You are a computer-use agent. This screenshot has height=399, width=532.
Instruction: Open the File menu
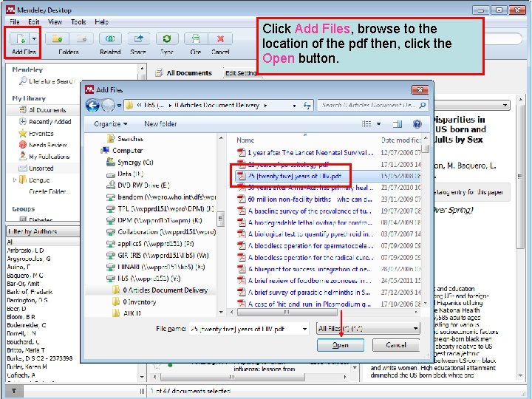tap(14, 22)
